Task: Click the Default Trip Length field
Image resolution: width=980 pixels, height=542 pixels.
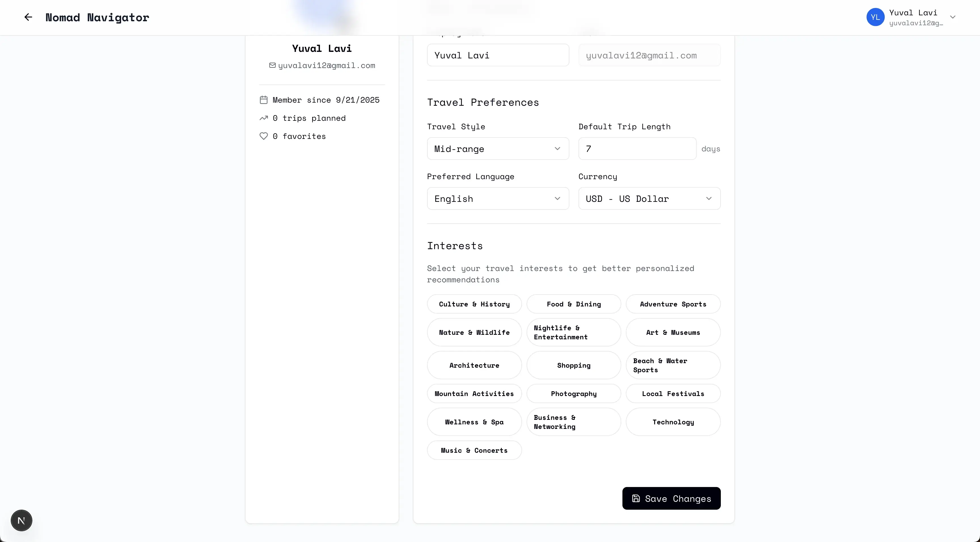Action: (637, 149)
